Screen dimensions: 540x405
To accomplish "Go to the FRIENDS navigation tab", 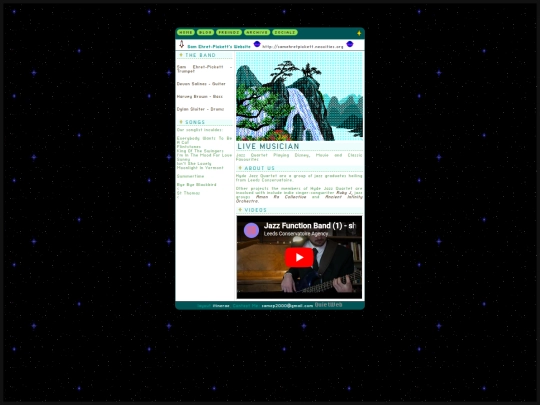I will point(229,32).
